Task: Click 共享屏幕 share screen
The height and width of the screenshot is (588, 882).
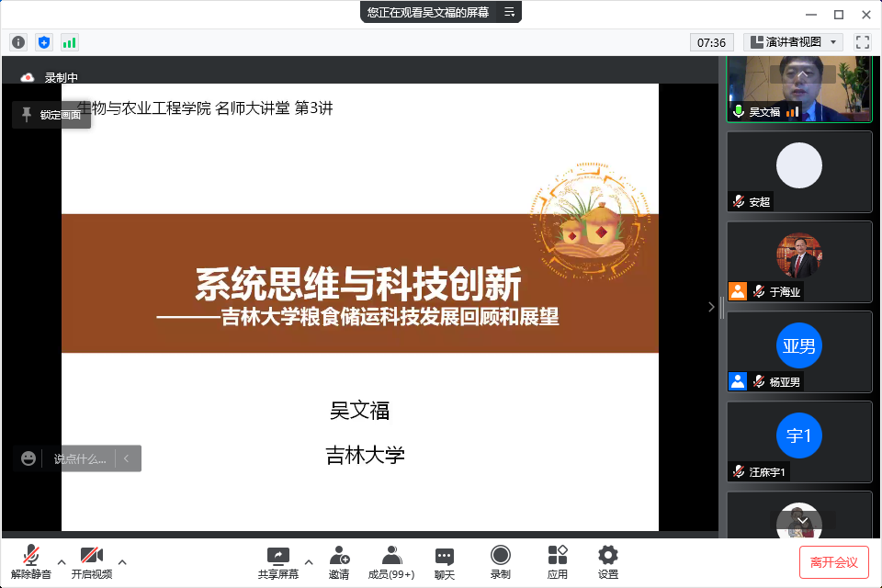Action: point(277,561)
